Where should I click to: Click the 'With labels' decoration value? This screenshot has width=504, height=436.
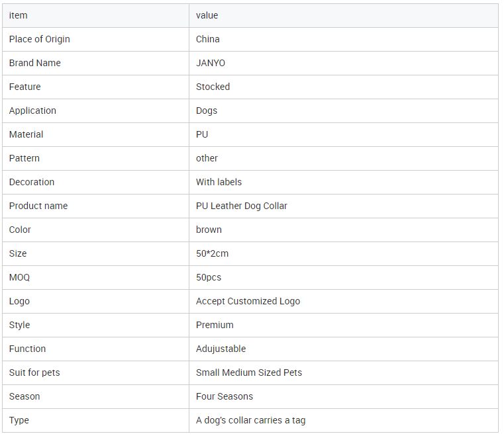[219, 182]
